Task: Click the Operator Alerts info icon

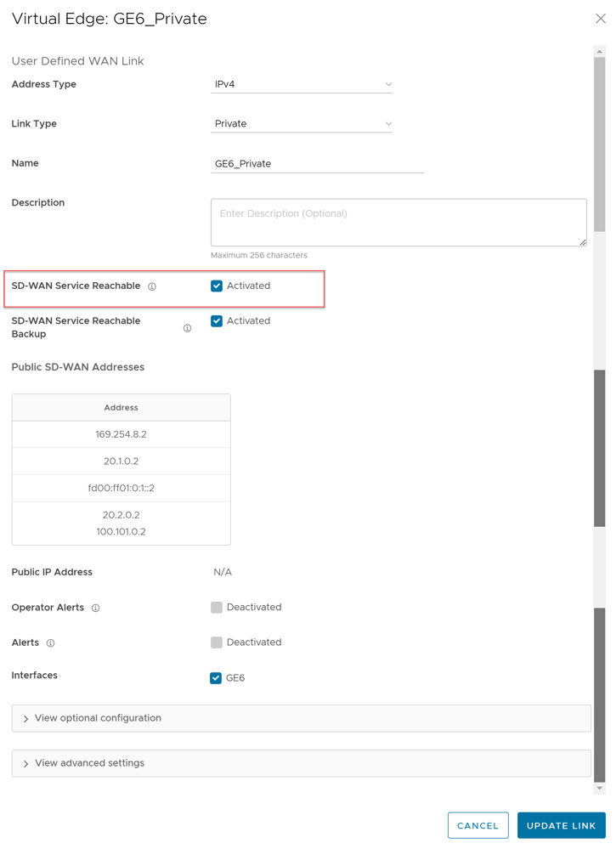Action: coord(96,608)
